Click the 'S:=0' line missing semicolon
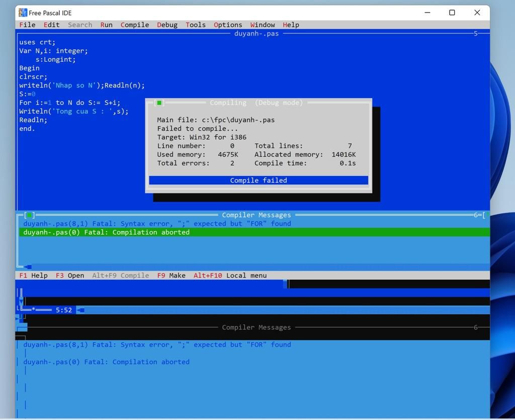 [27, 94]
